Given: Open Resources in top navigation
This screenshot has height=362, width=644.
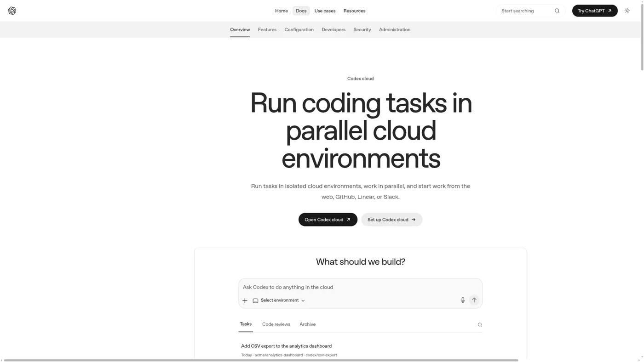Looking at the screenshot, I should [354, 11].
